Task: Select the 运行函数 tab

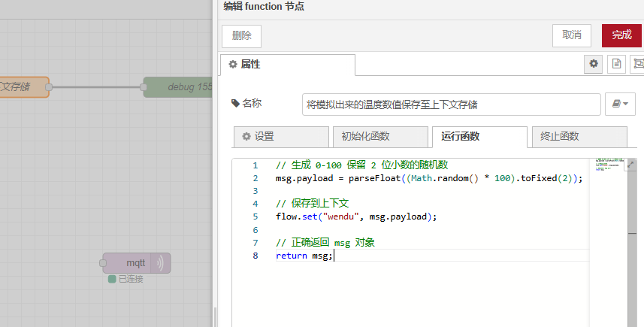Action: [479, 137]
